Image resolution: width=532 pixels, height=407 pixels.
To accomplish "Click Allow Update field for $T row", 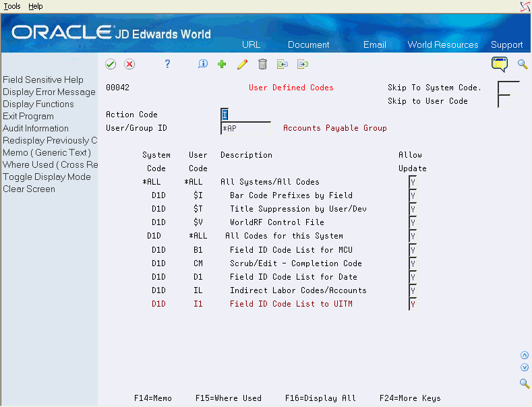I will coord(413,209).
